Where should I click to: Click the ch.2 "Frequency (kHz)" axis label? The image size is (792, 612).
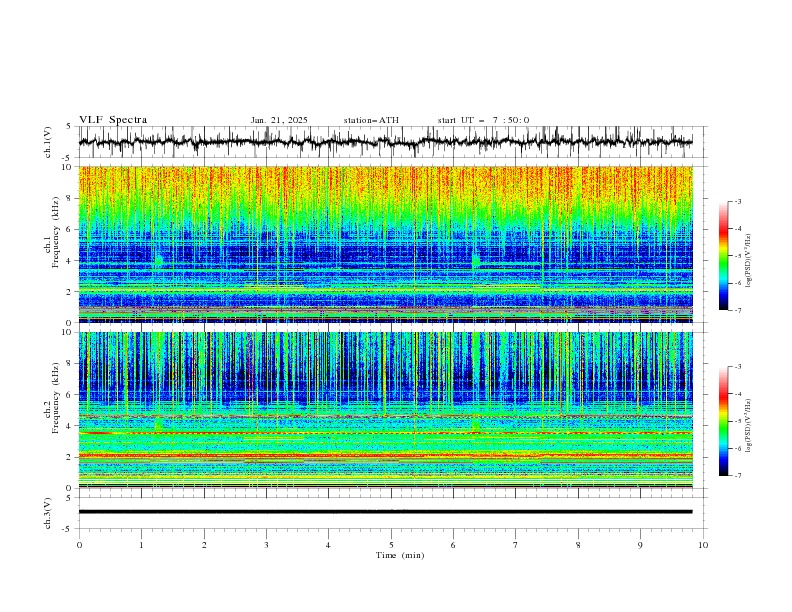click(57, 398)
